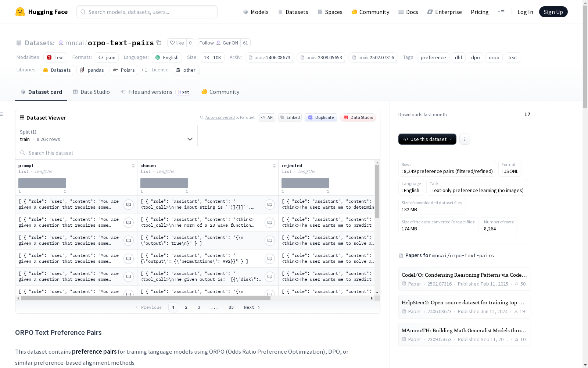Go to the Pricing page
Screen dimensions: 588x368
[480, 12]
